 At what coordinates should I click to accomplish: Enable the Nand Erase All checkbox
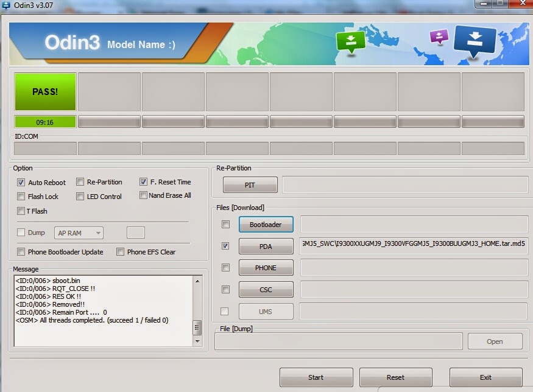143,195
